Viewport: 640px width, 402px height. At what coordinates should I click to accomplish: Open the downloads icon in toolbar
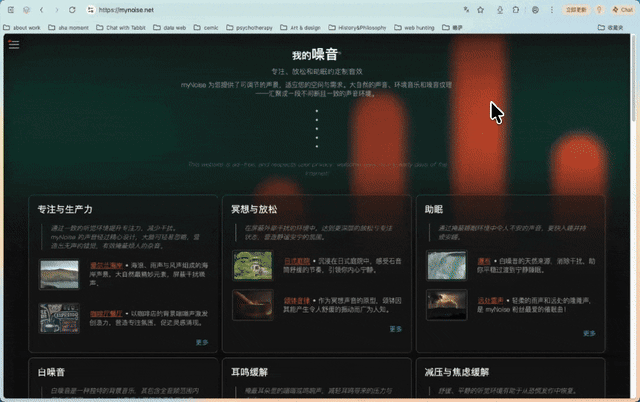[500, 10]
